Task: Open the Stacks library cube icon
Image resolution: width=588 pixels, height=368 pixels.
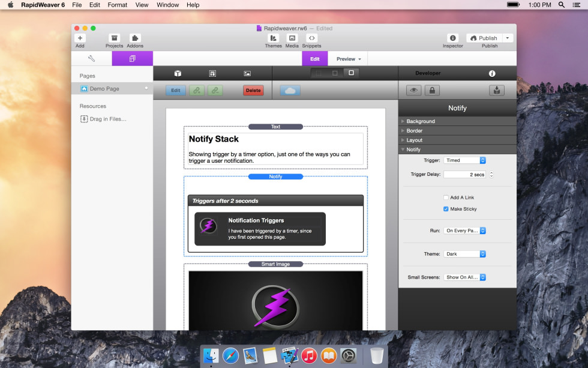Action: click(x=178, y=73)
